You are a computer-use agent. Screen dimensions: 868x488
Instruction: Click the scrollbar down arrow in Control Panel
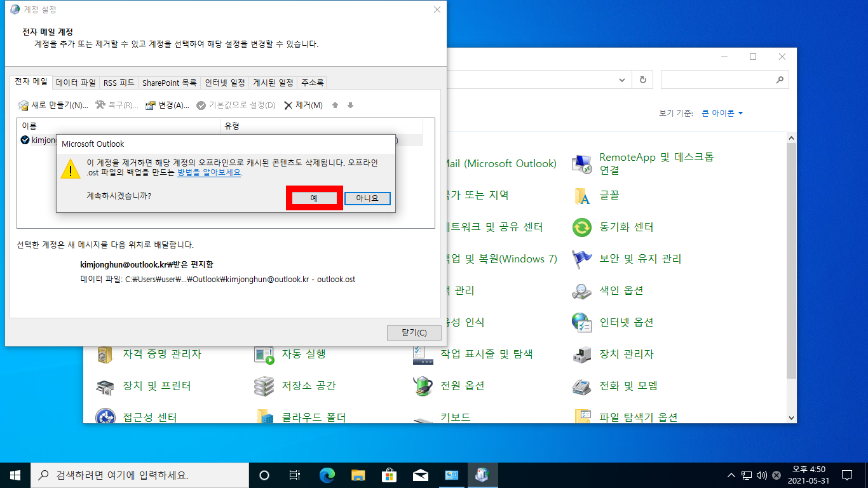pos(792,417)
